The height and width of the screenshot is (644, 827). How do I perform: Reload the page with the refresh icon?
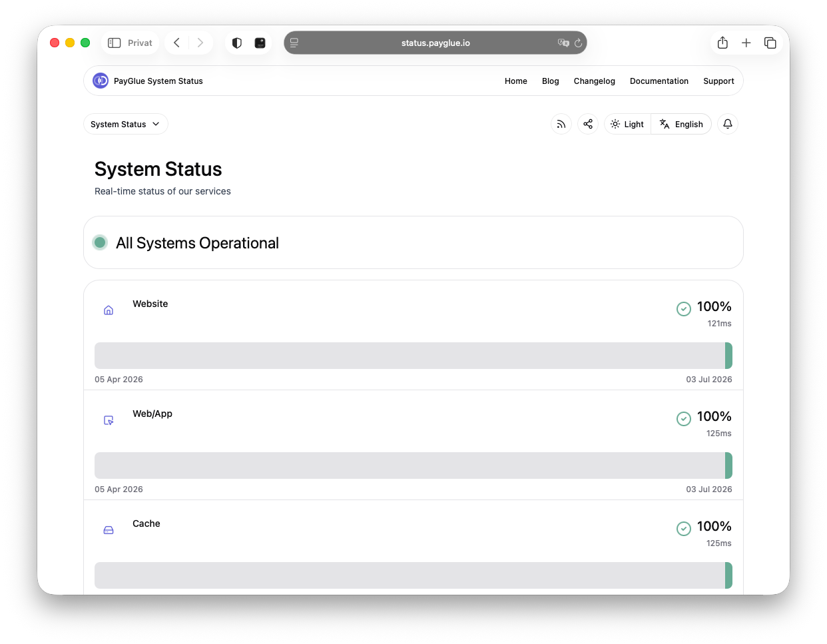[578, 43]
